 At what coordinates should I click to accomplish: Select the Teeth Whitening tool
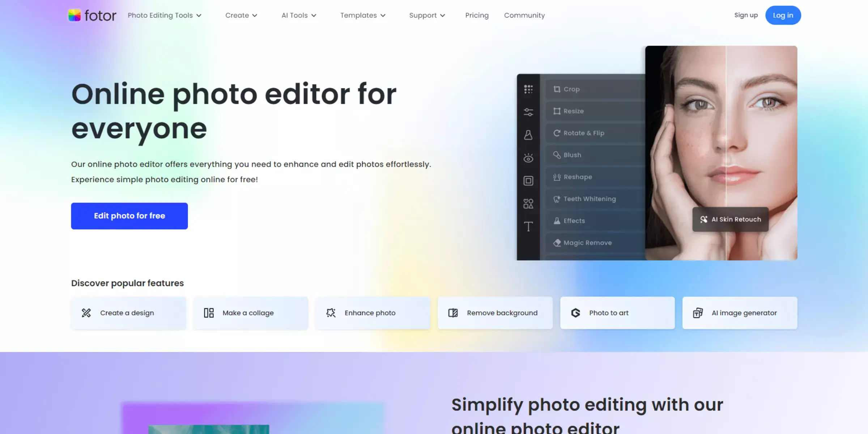coord(590,198)
